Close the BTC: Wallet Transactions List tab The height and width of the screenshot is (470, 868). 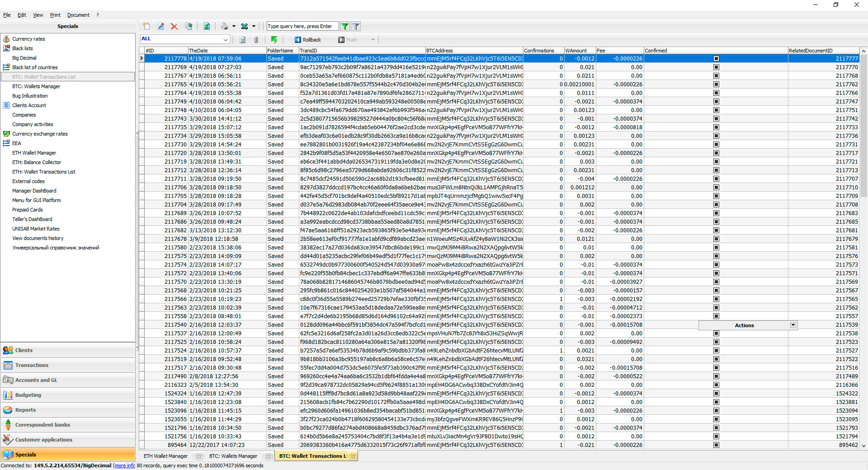click(354, 456)
